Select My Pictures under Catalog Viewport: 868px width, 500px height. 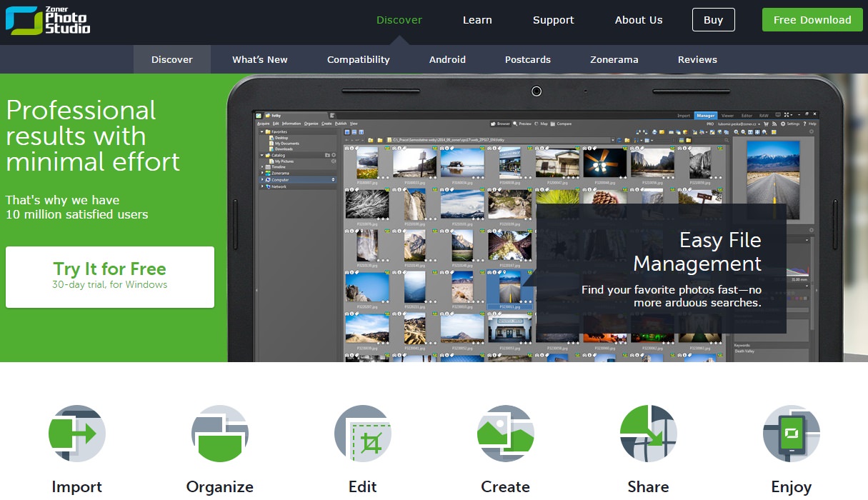pos(281,161)
